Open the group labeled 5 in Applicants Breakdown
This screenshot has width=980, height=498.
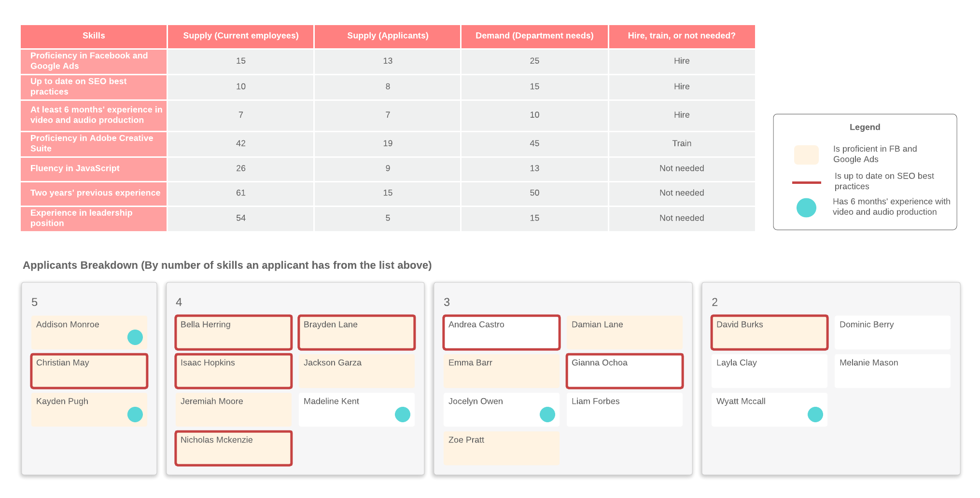click(34, 303)
